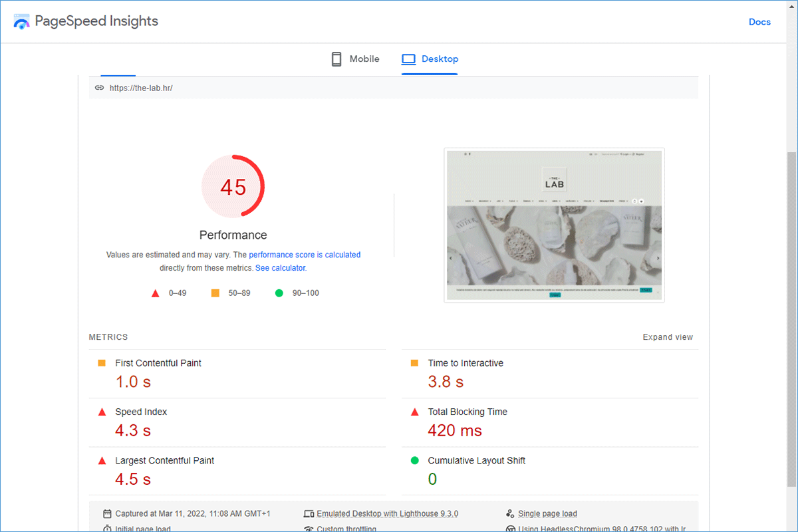798x532 pixels.
Task: Select the Desktop tab
Action: (430, 59)
